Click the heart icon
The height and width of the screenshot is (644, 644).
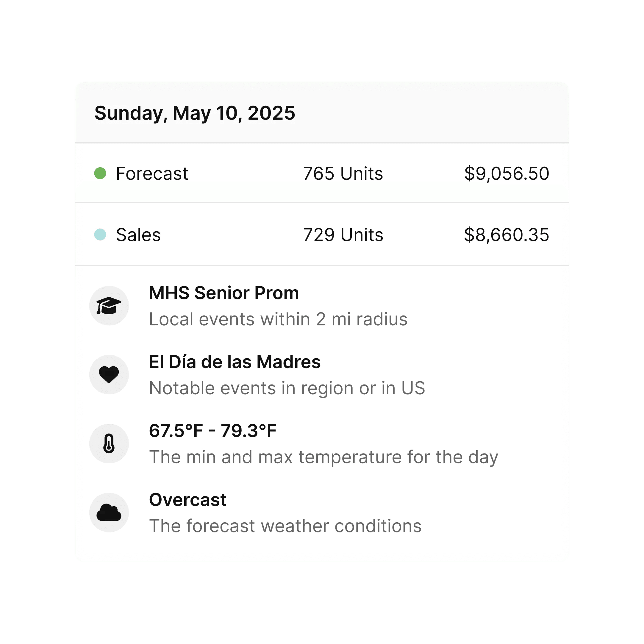[109, 374]
